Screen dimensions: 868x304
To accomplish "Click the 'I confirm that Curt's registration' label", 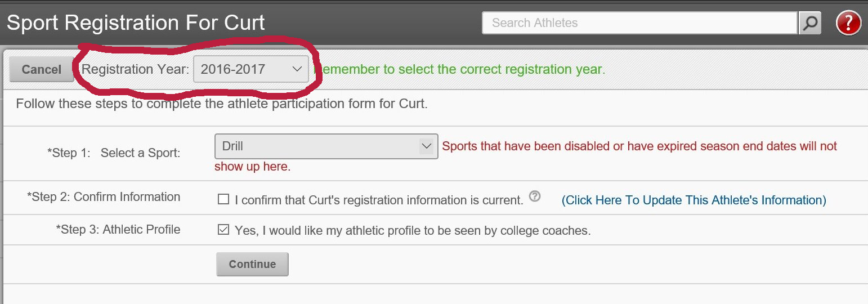I will click(x=379, y=200).
